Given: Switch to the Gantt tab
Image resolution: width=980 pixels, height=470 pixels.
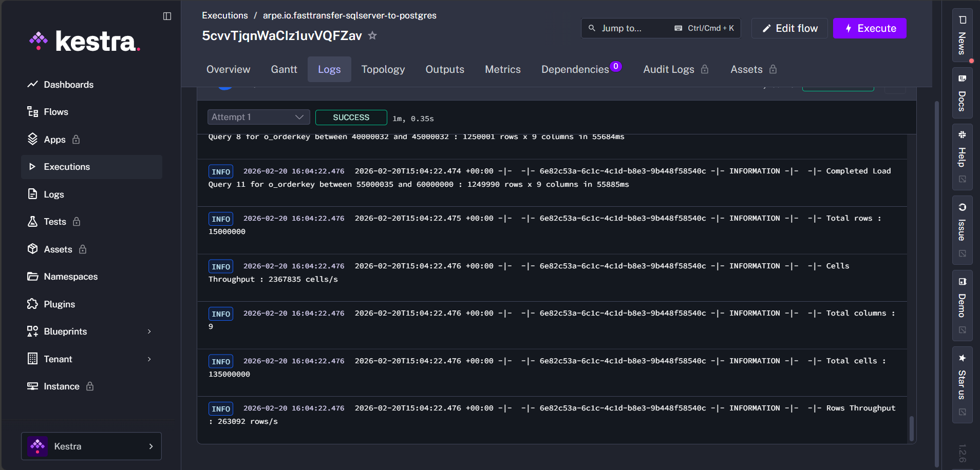Looking at the screenshot, I should (284, 69).
